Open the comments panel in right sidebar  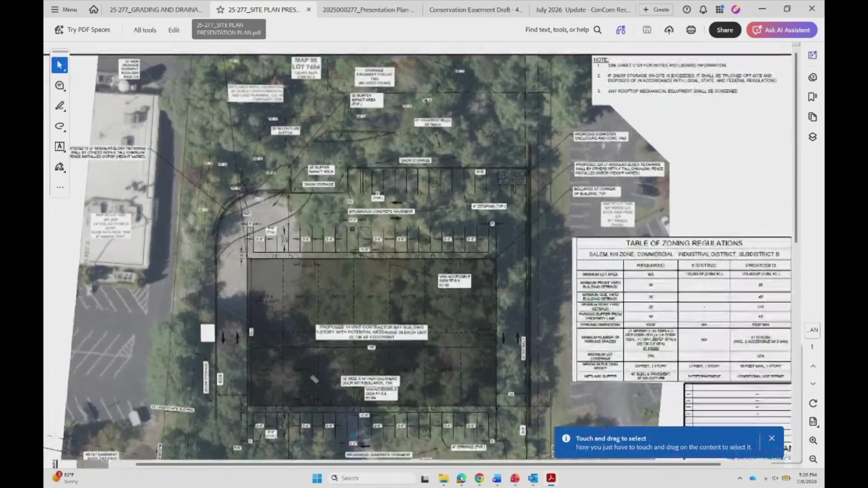coord(812,77)
